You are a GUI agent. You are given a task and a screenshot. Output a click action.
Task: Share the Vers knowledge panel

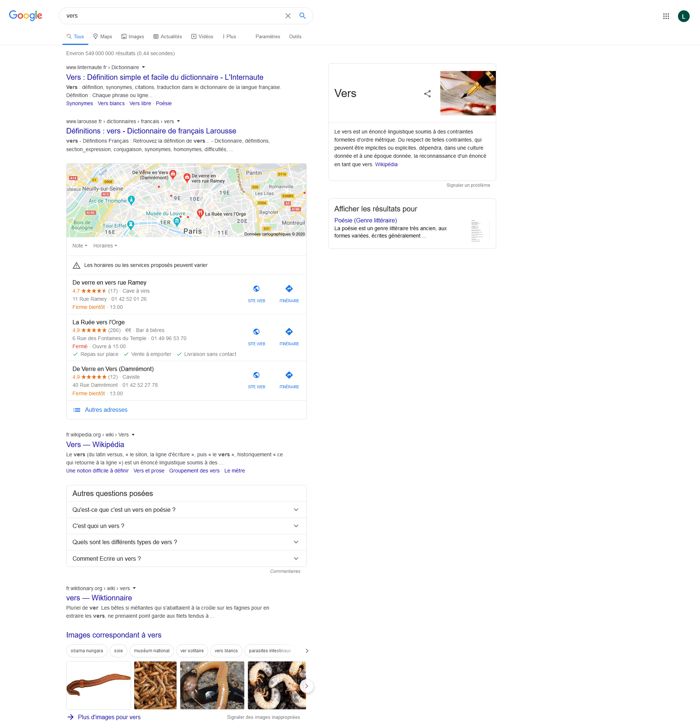[427, 94]
